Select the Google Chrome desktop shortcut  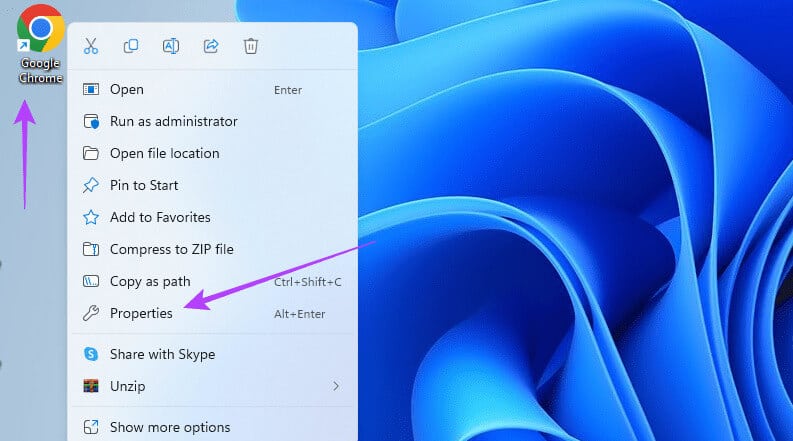pyautogui.click(x=40, y=43)
